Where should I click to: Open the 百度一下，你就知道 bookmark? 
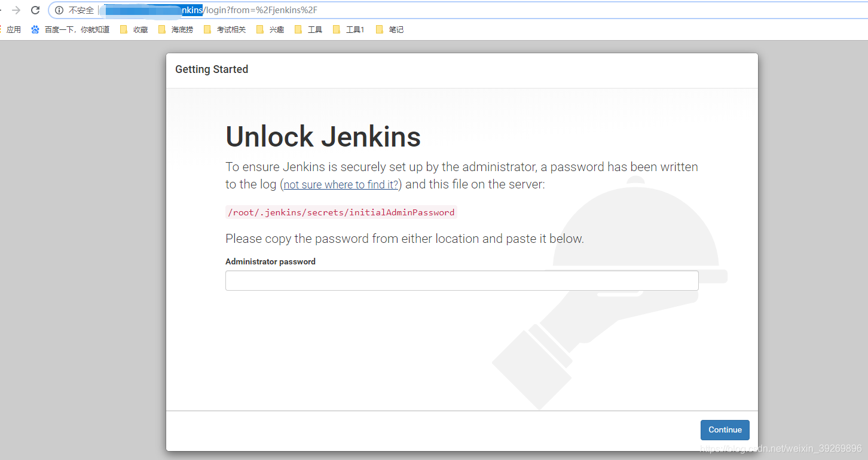71,29
